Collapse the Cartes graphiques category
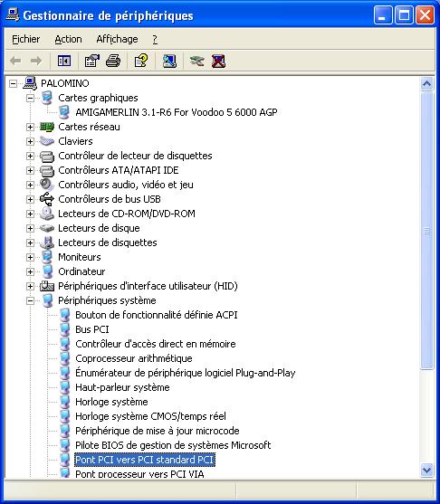The image size is (440, 504). [30, 98]
